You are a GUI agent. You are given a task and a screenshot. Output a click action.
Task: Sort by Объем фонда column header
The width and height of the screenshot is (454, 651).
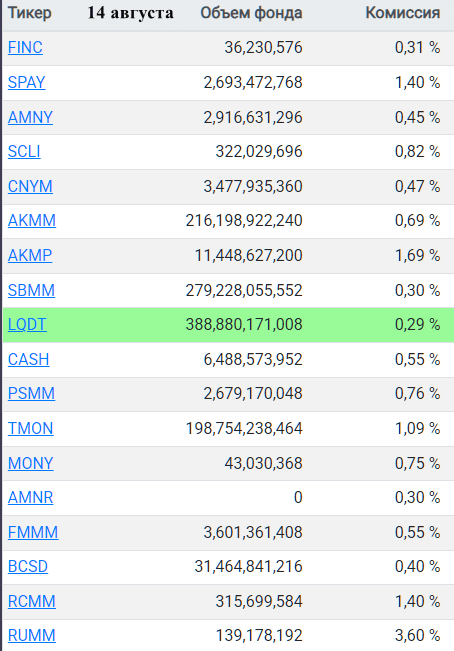tap(251, 13)
